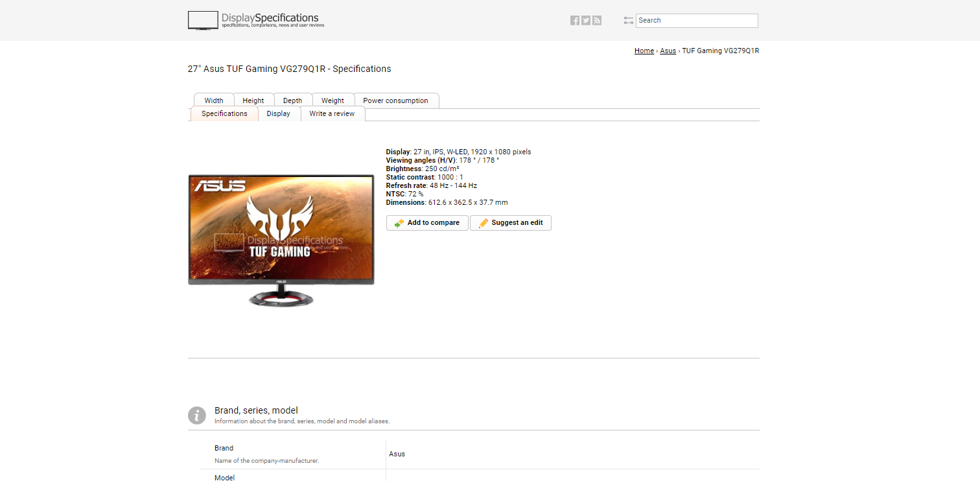Image resolution: width=980 pixels, height=481 pixels.
Task: Open the Depth tab
Action: pyautogui.click(x=293, y=100)
